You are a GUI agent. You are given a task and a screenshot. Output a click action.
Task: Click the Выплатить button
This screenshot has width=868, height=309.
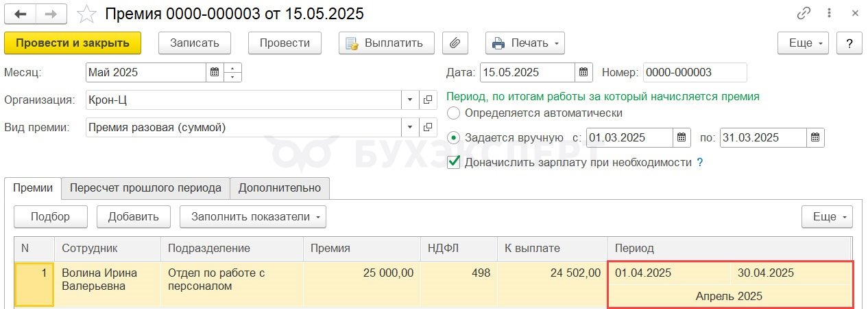pyautogui.click(x=386, y=43)
